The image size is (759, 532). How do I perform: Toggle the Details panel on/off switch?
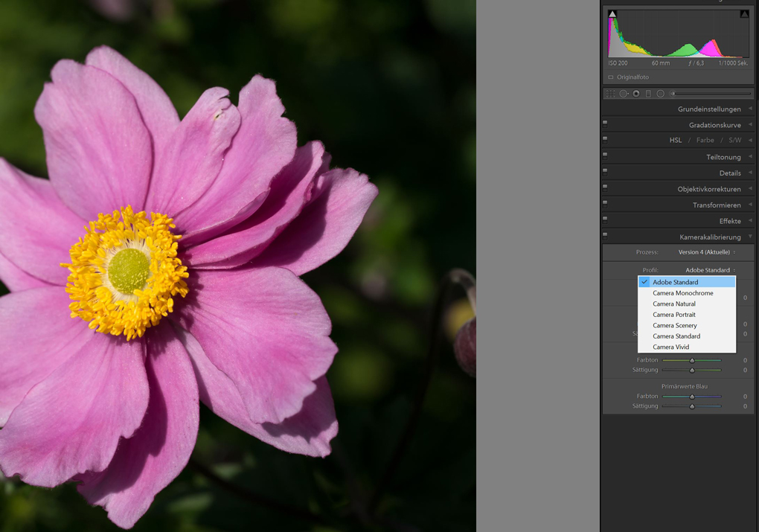[x=605, y=170]
